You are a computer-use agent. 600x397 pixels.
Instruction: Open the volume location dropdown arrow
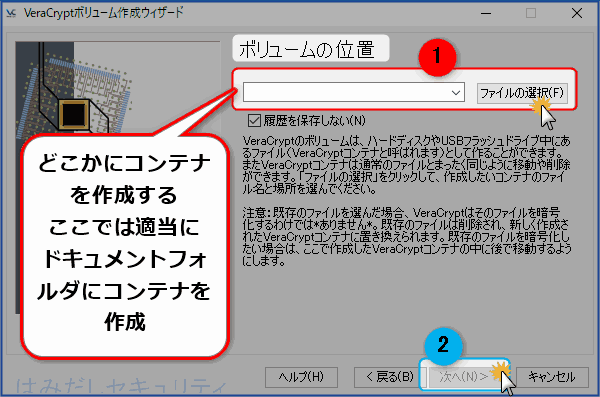click(x=455, y=92)
